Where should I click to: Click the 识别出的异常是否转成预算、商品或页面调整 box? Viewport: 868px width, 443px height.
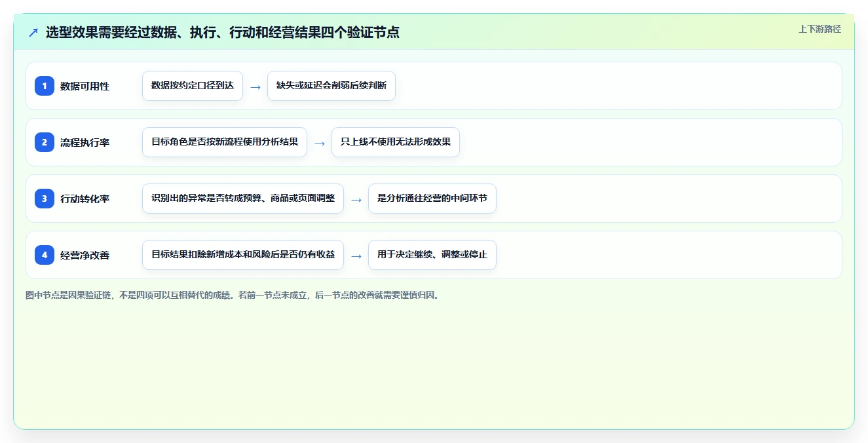click(243, 199)
